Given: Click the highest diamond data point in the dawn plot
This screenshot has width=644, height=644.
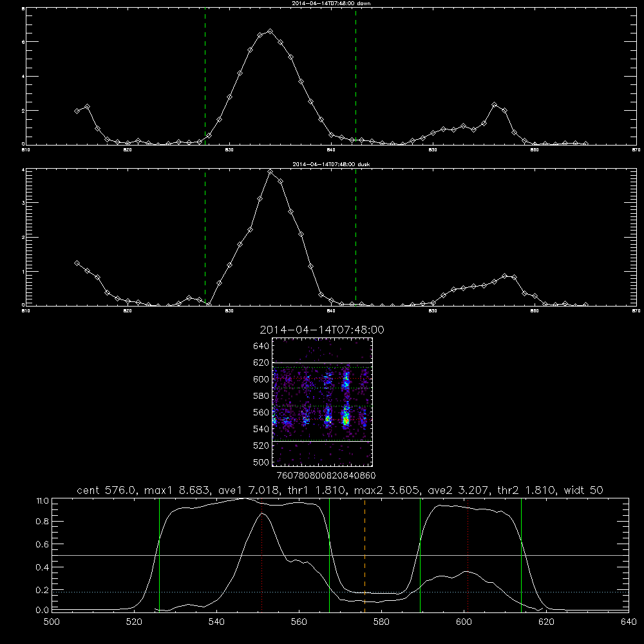Looking at the screenshot, I should [x=270, y=31].
